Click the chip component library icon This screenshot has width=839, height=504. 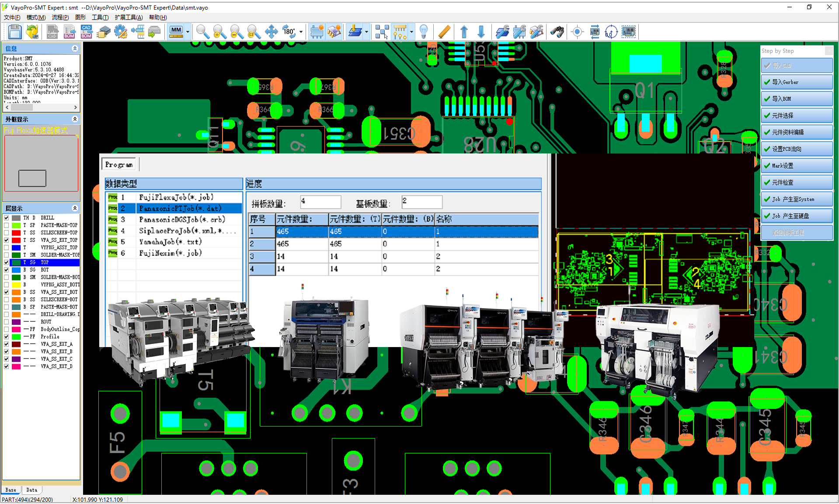tap(104, 32)
